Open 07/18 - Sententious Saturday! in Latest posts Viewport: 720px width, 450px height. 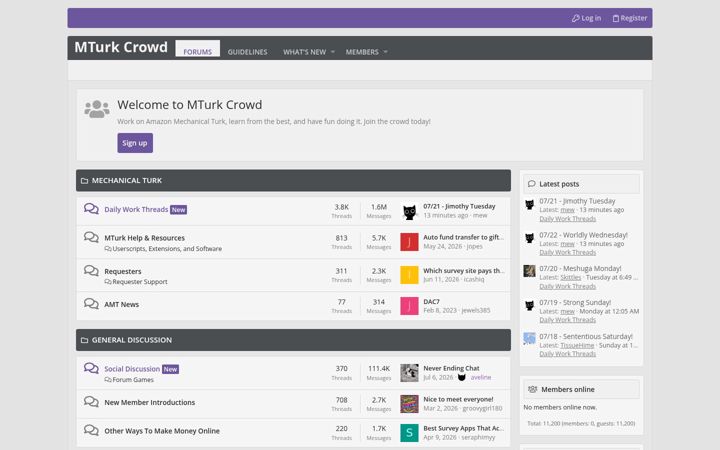tap(586, 337)
